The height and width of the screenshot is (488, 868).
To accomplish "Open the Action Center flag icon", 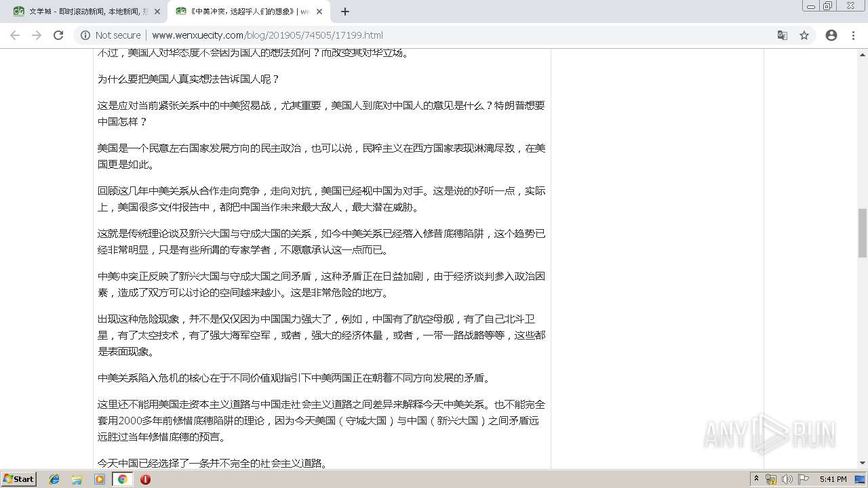I will [804, 479].
